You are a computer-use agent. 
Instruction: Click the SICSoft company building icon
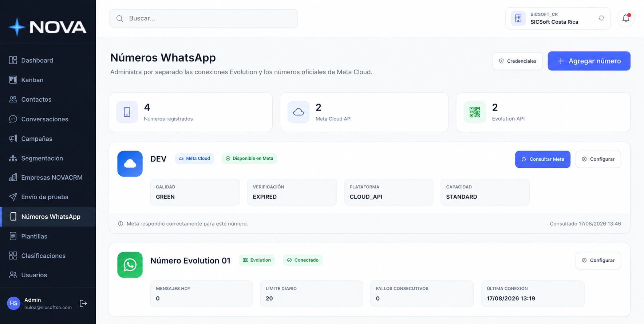tap(518, 18)
